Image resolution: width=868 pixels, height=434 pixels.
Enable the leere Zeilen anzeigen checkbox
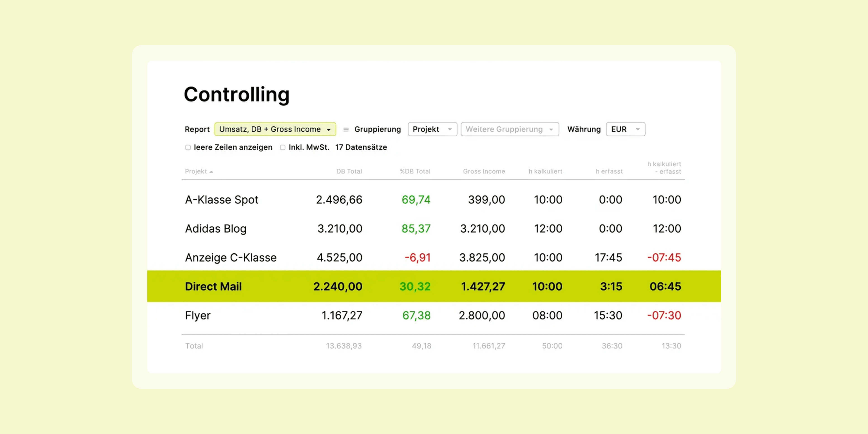coord(188,147)
